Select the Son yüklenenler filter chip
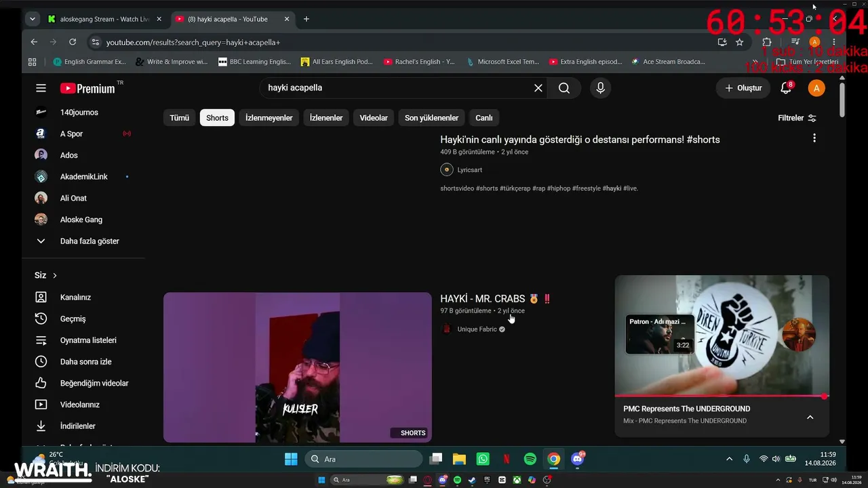Image resolution: width=868 pixels, height=488 pixels. (x=432, y=118)
